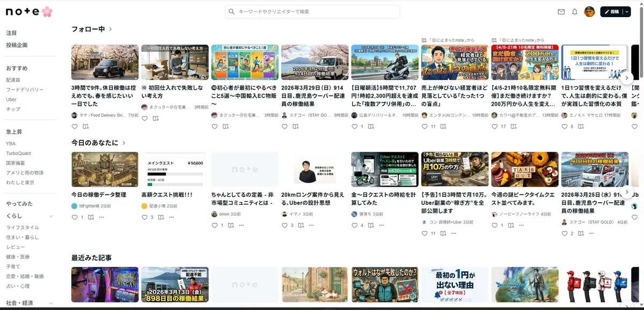Like the 売上が伸びない経営者ほど article
This screenshot has width=644, height=310.
coord(425,127)
